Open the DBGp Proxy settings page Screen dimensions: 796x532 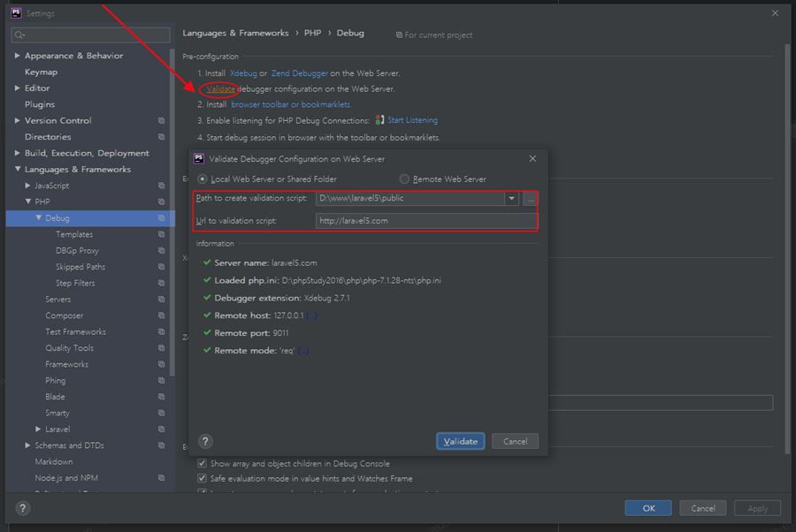[x=77, y=251]
